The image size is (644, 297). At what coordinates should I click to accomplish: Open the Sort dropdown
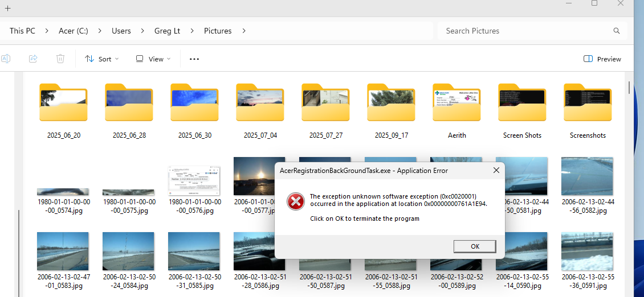(102, 59)
